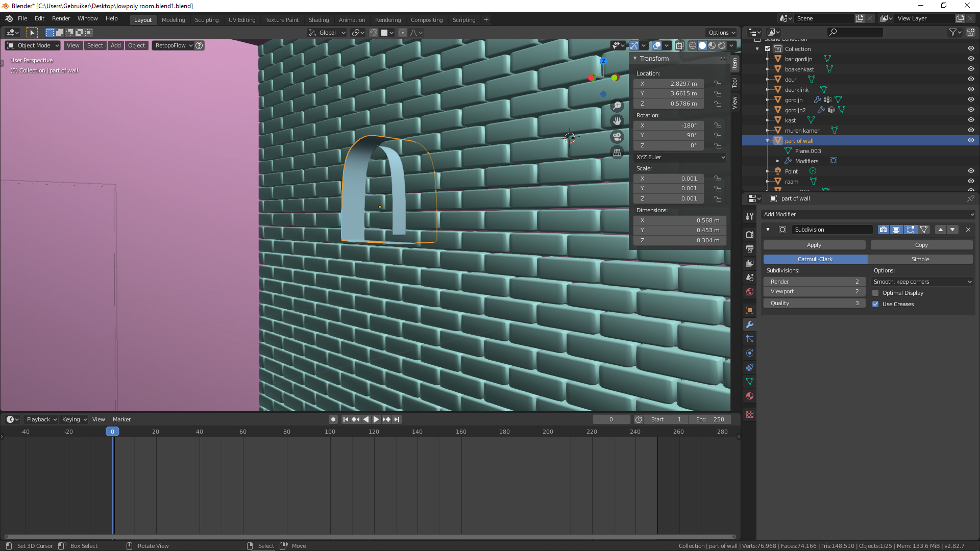Image resolution: width=980 pixels, height=551 pixels.
Task: Click the pan view hand icon
Action: click(617, 121)
